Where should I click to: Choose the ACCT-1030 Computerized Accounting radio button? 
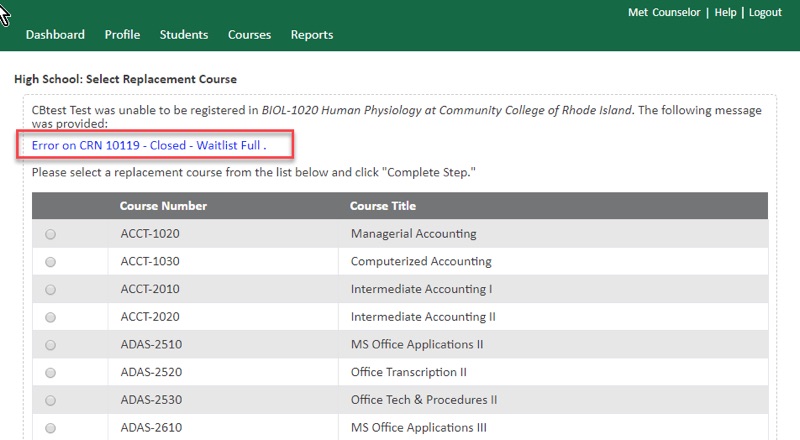(x=51, y=262)
